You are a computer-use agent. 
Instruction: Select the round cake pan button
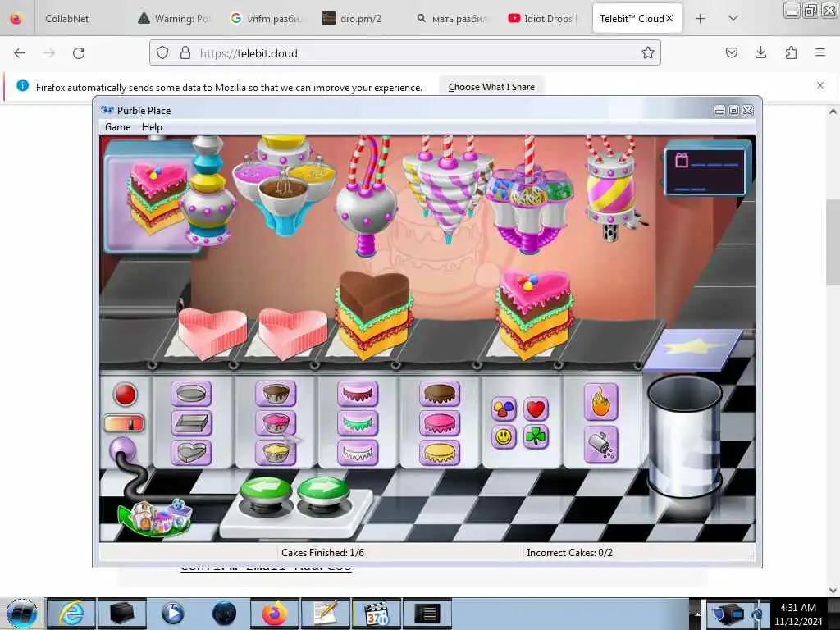point(191,395)
